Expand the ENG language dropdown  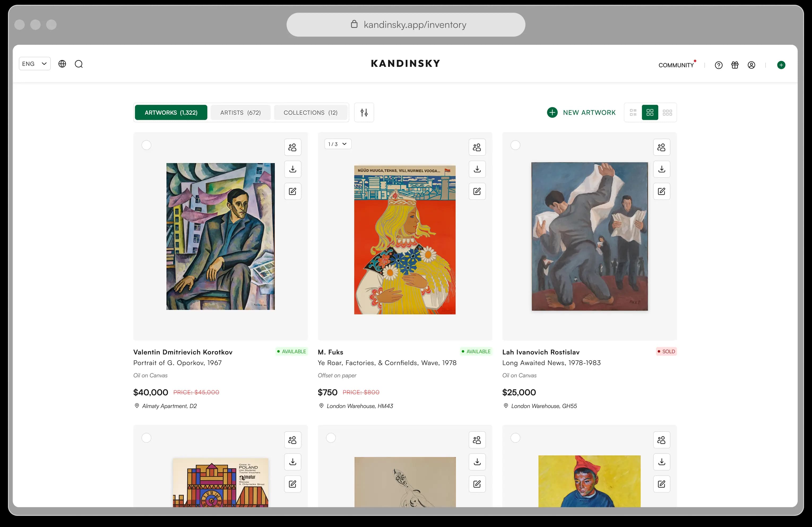(35, 64)
